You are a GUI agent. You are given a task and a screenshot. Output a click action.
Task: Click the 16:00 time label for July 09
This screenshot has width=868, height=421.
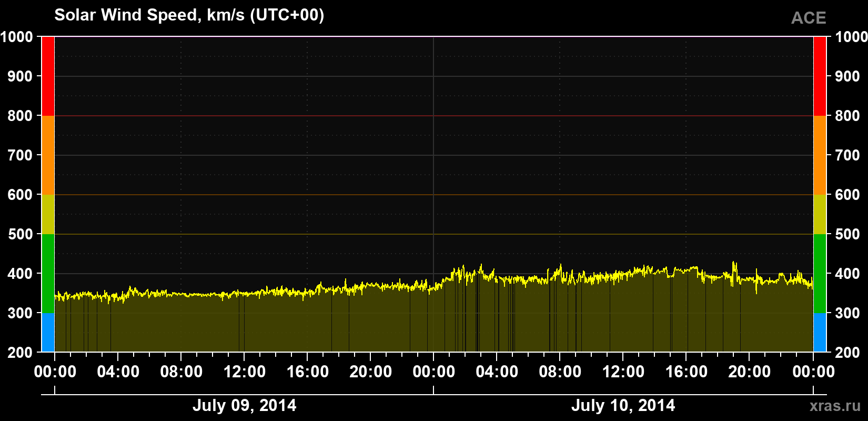[307, 372]
